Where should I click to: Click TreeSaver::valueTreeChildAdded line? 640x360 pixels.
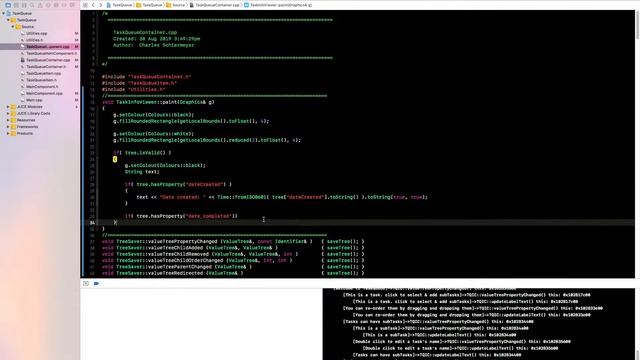click(233, 248)
